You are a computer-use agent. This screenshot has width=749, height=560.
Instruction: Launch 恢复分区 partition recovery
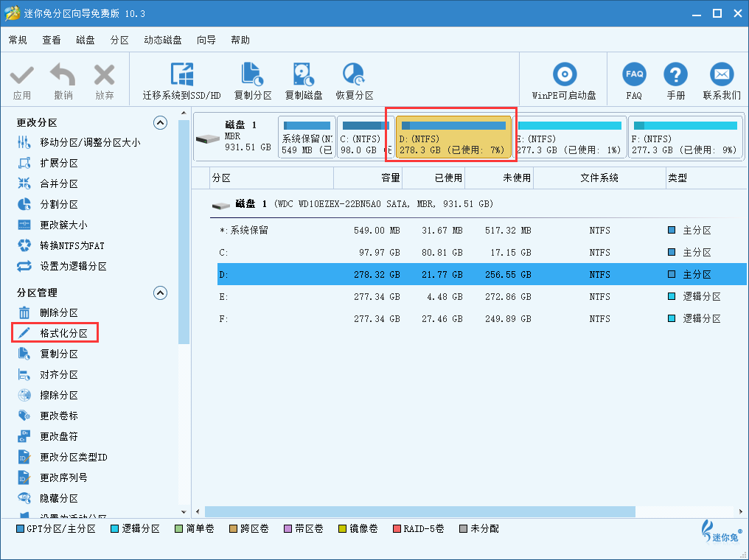click(354, 81)
